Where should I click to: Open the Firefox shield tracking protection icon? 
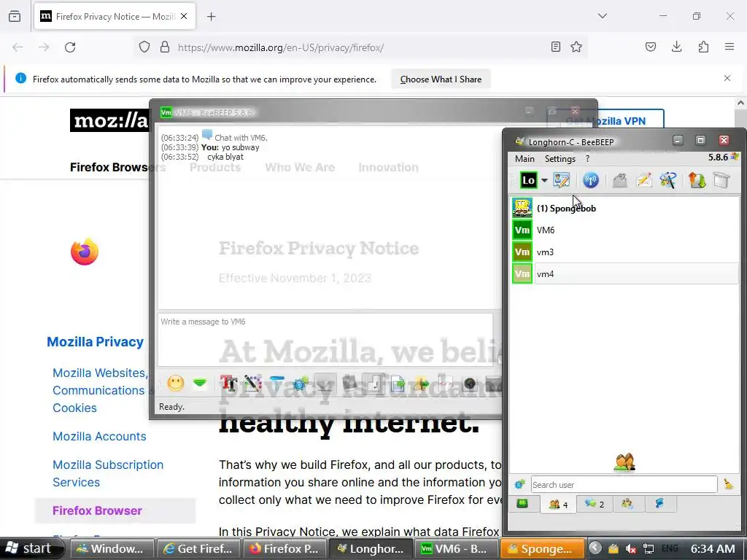pyautogui.click(x=144, y=47)
